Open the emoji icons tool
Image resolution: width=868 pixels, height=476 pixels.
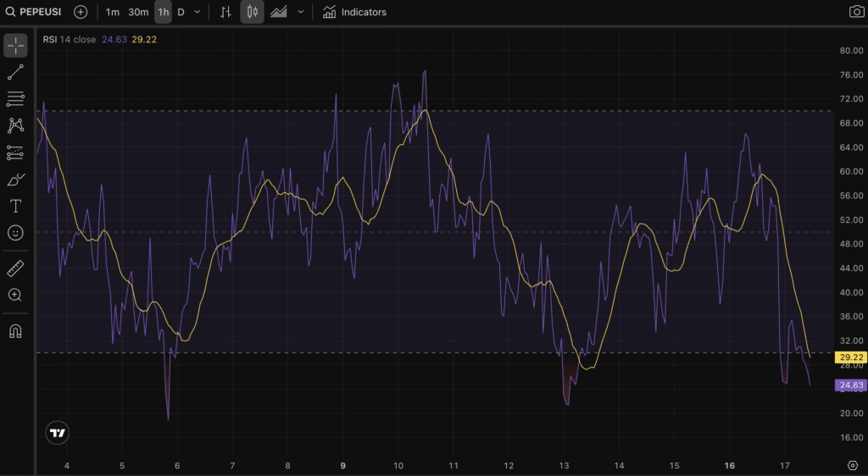(x=15, y=233)
